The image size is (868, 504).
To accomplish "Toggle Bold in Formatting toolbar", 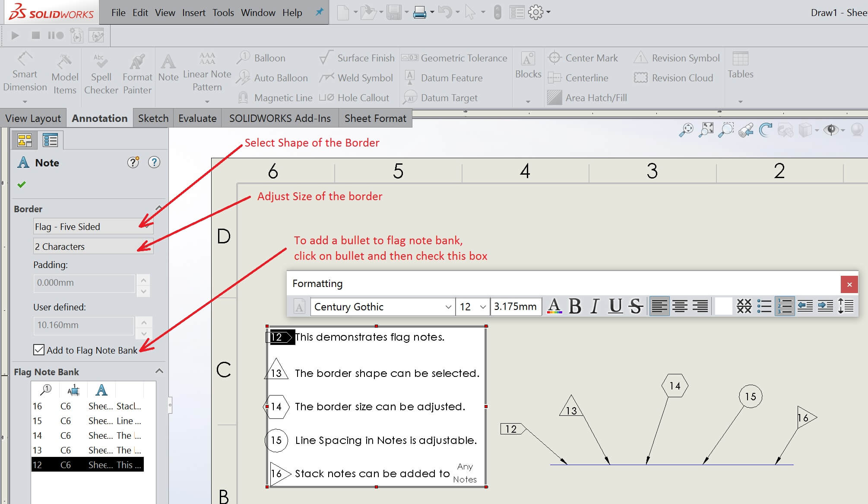I will pos(575,306).
